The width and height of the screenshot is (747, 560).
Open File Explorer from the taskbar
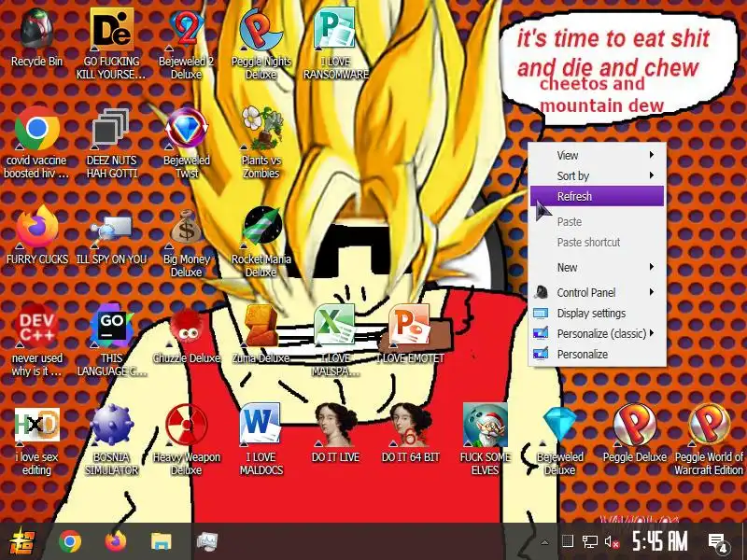[161, 541]
